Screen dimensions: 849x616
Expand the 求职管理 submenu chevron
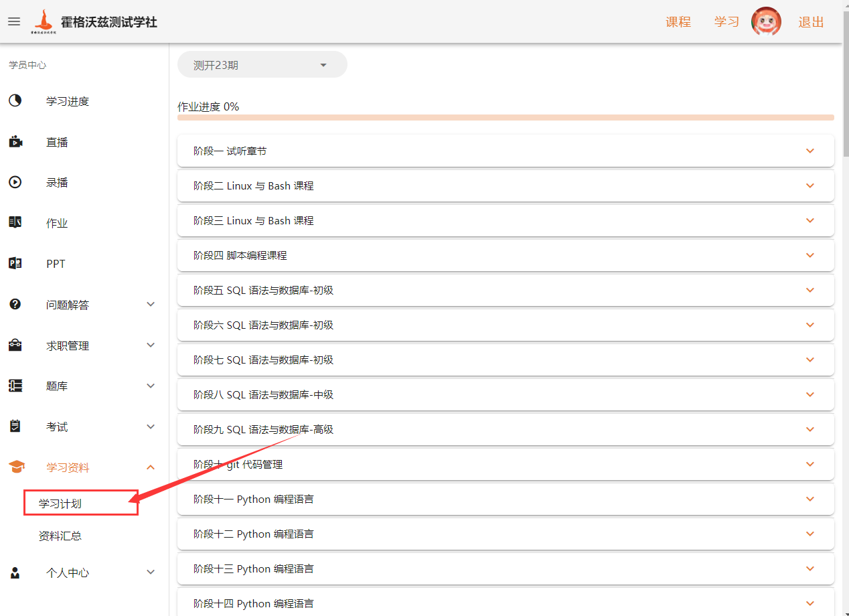[151, 345]
